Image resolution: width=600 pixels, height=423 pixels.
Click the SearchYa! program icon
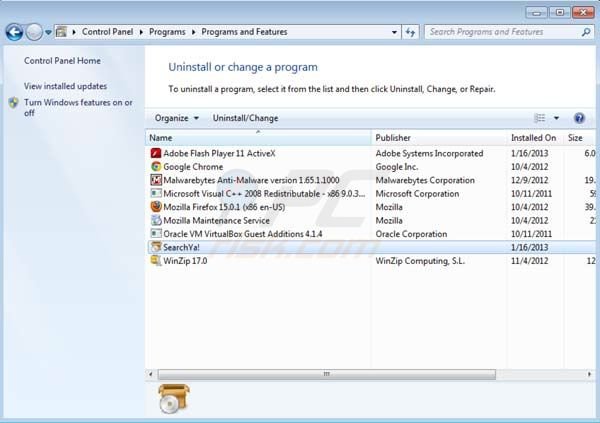156,247
